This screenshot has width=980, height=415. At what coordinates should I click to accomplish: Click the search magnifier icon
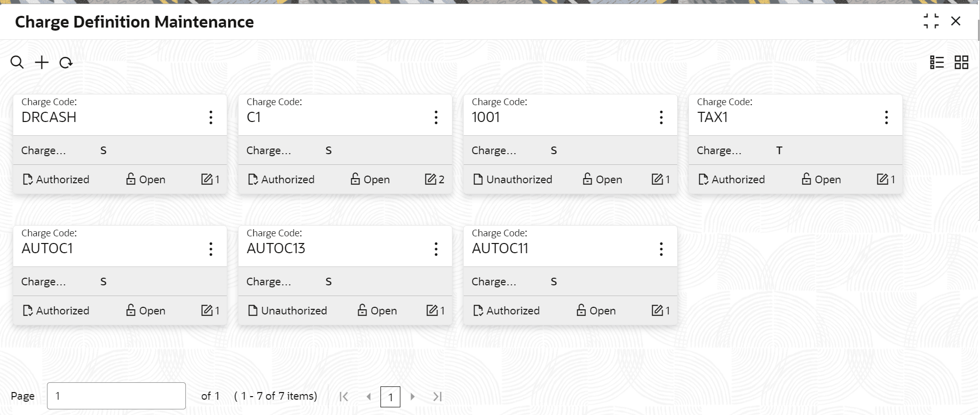(17, 63)
